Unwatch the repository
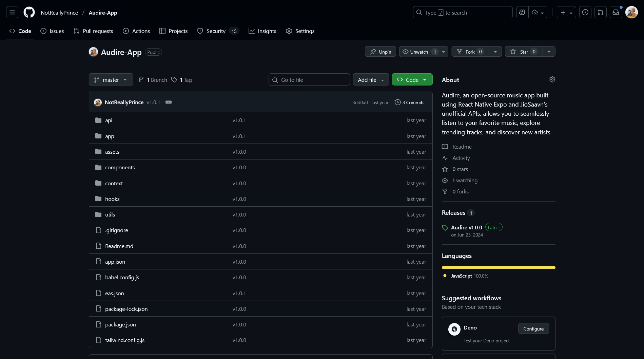This screenshot has width=644, height=359. 419,52
